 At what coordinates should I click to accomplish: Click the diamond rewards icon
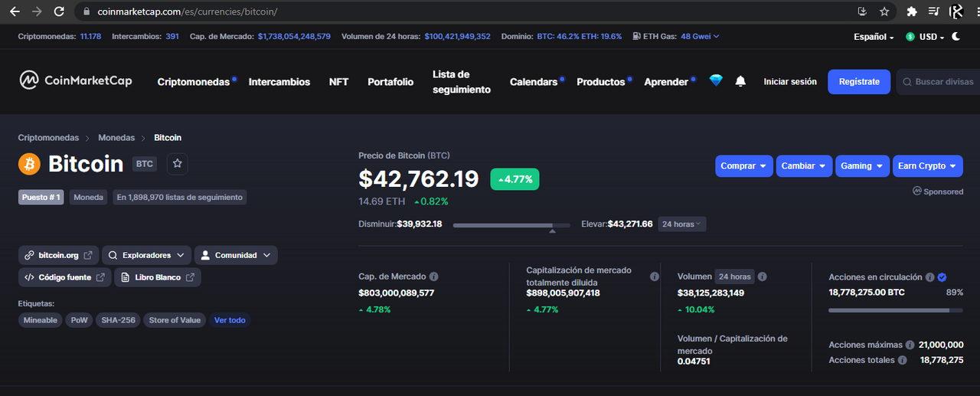click(x=716, y=80)
